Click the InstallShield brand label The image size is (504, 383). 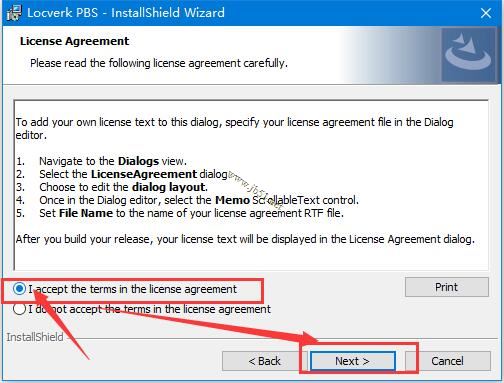35,337
